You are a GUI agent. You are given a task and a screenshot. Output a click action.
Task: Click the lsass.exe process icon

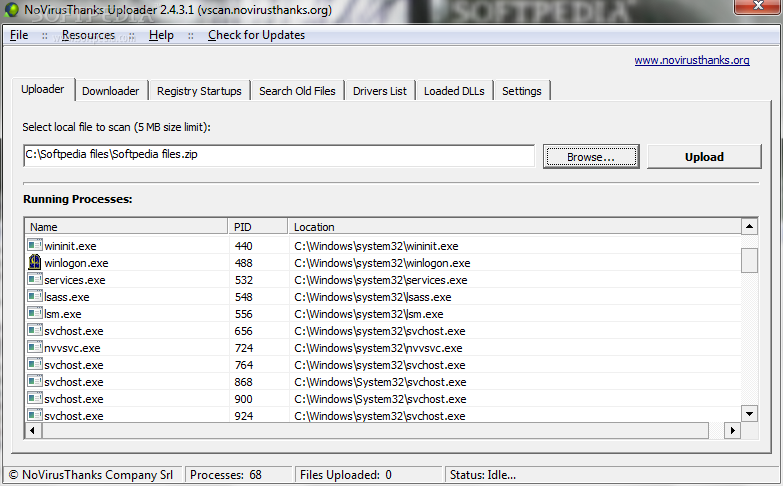34,296
